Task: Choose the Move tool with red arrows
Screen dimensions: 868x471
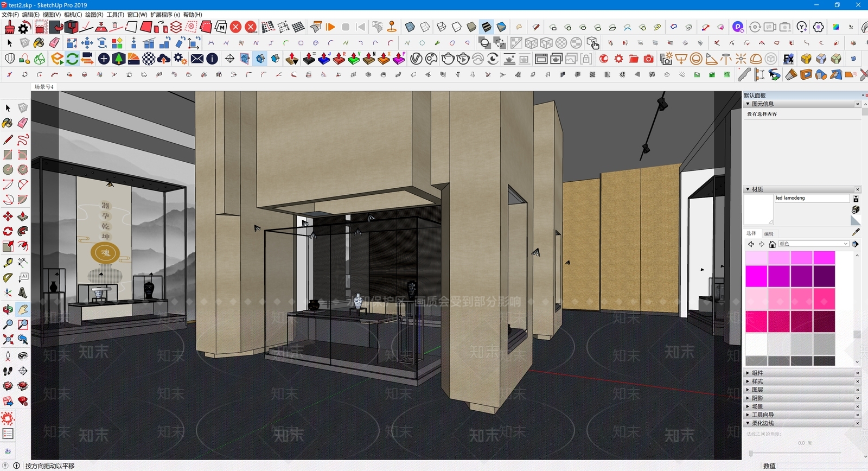Action: [8, 217]
